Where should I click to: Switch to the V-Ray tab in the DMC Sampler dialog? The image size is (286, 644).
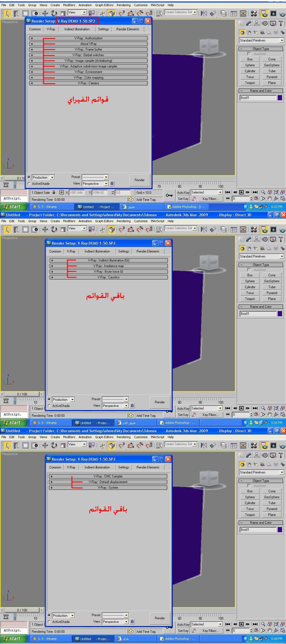click(x=71, y=467)
